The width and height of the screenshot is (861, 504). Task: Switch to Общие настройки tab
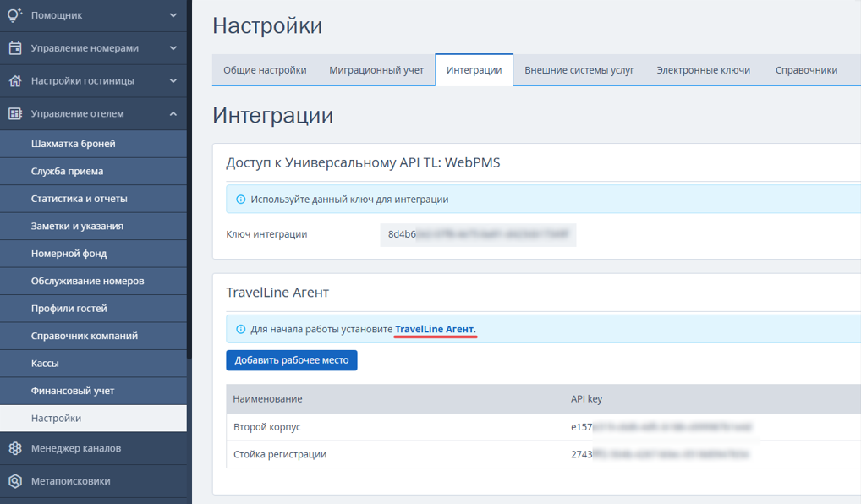(x=265, y=70)
